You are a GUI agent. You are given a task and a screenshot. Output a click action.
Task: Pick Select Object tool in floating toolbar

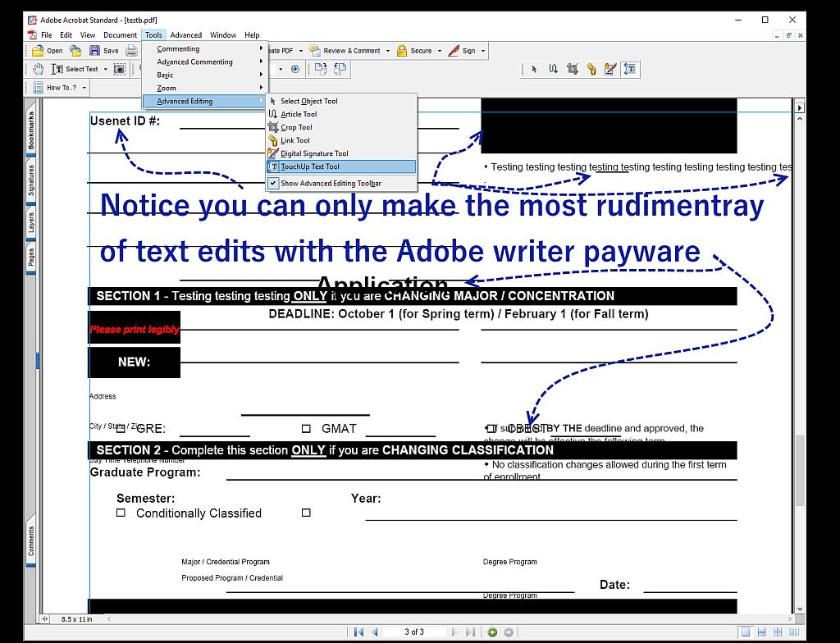pyautogui.click(x=534, y=69)
